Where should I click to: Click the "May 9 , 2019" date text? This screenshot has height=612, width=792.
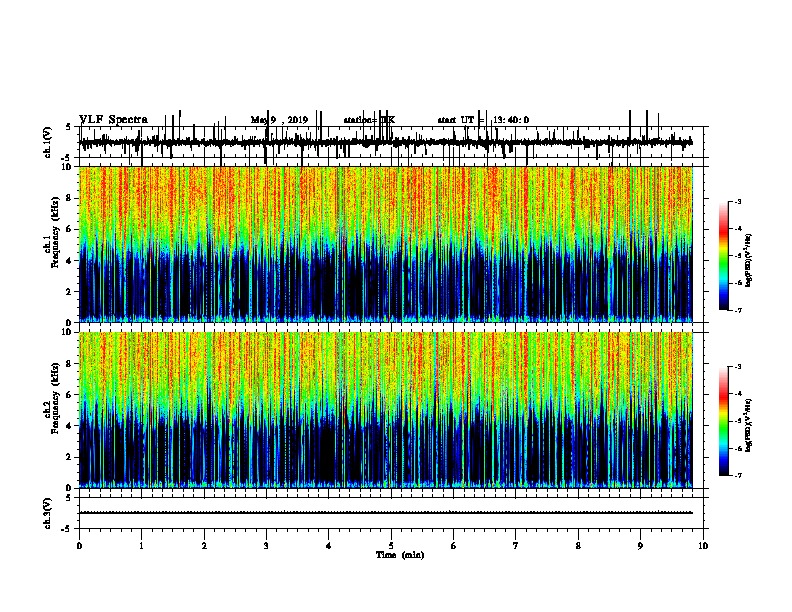tap(279, 120)
